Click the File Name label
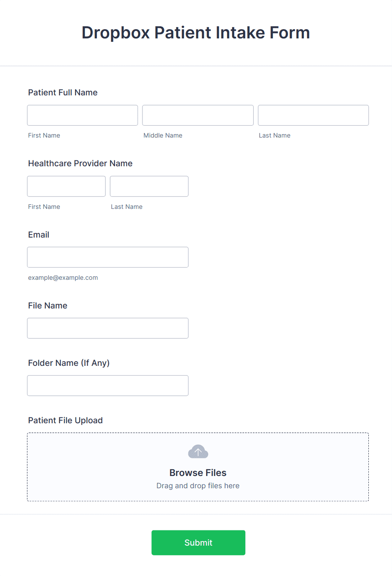The width and height of the screenshot is (392, 576). pyautogui.click(x=48, y=306)
